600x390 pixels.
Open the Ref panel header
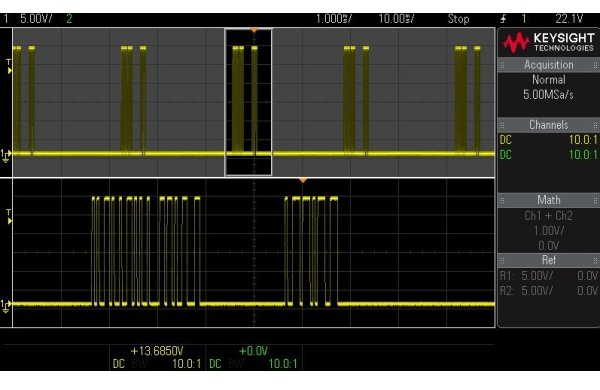coord(548,260)
